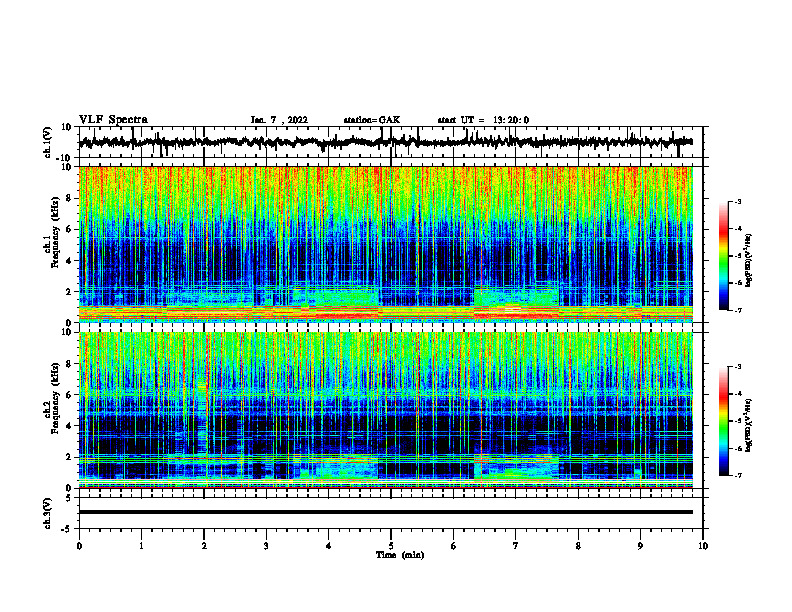Click the time-axis "10" tick label
This screenshot has width=792, height=612.
(x=703, y=546)
